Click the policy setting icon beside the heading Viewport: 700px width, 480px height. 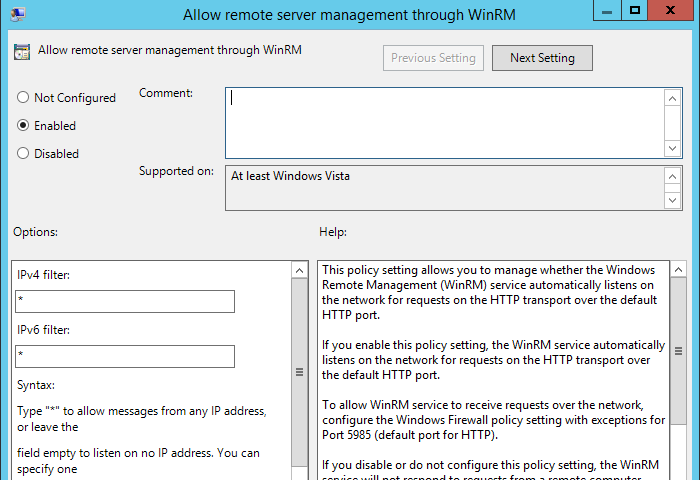tap(22, 52)
